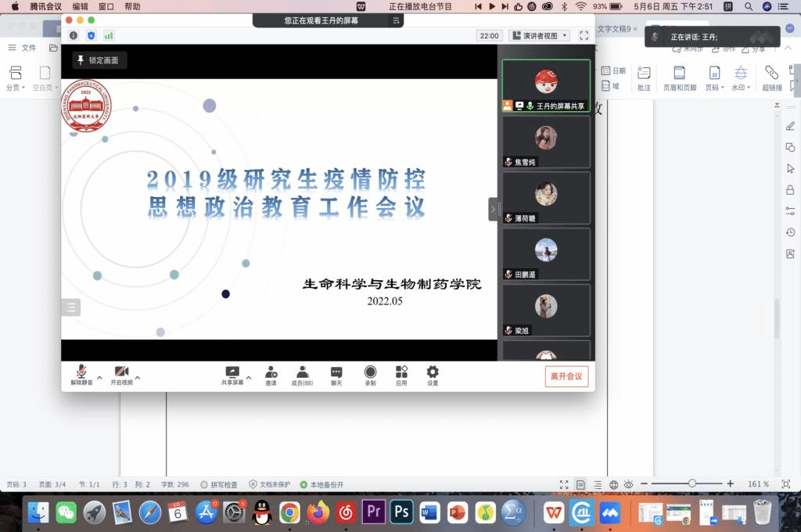Open the 编辑 menu in menu bar
The width and height of the screenshot is (801, 532).
80,6
